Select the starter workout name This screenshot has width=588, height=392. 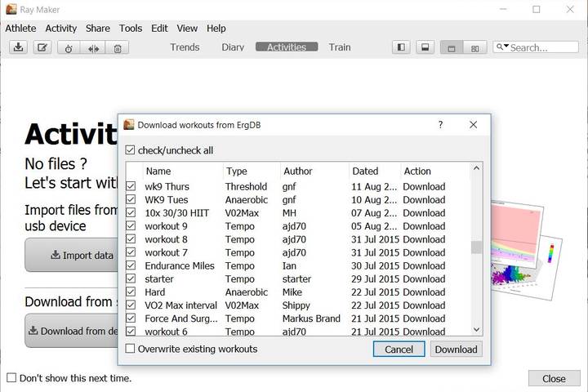tap(159, 278)
